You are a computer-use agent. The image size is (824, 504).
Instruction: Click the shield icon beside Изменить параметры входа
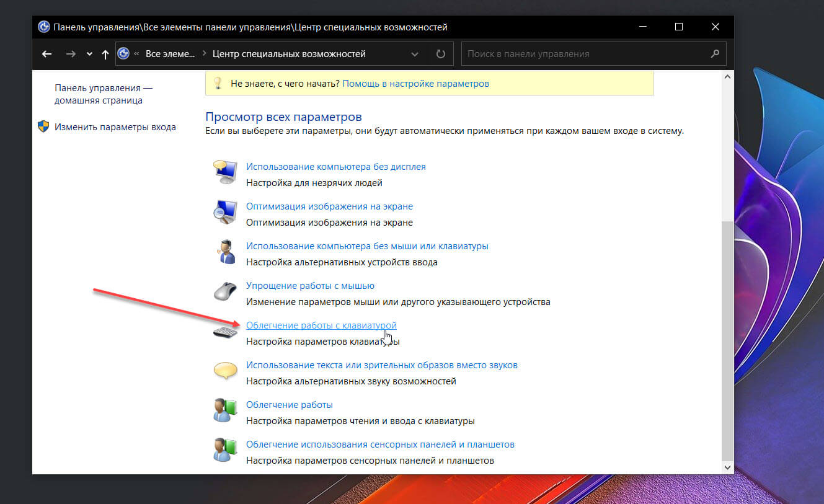pyautogui.click(x=43, y=126)
